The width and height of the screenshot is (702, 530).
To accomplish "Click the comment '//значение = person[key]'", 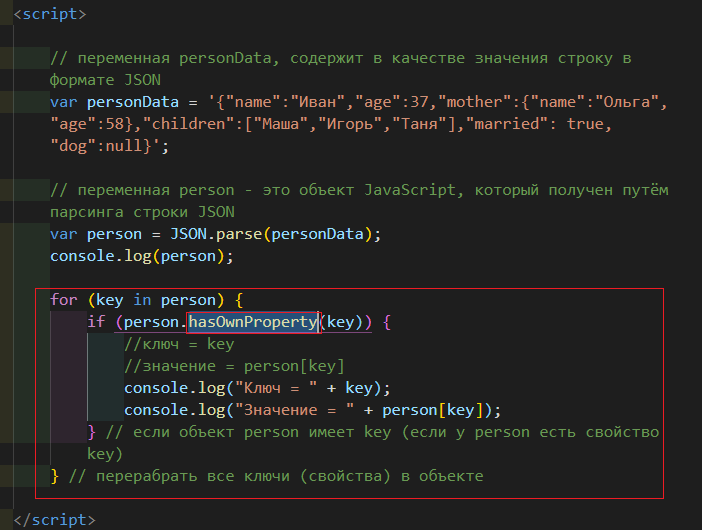I will [234, 366].
